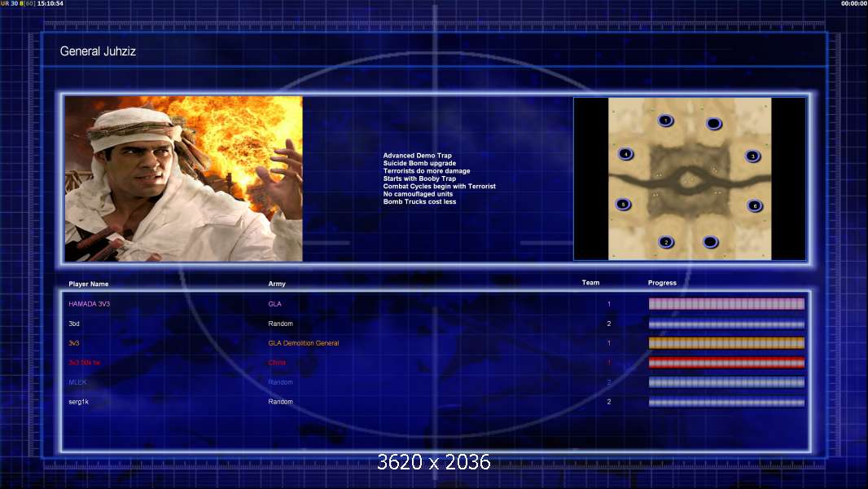868x489 pixels.
Task: Click the 15:10:54 clock readout
Action: coord(50,3)
